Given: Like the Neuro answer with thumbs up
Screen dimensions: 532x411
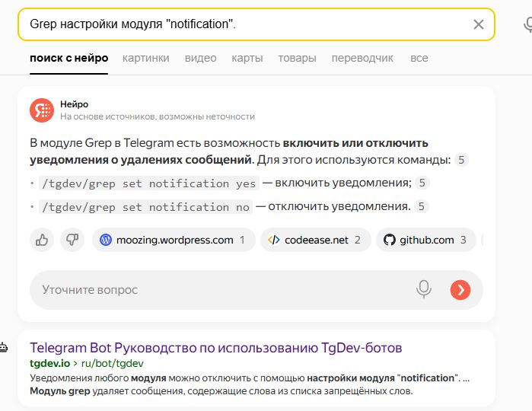Looking at the screenshot, I should [x=42, y=240].
